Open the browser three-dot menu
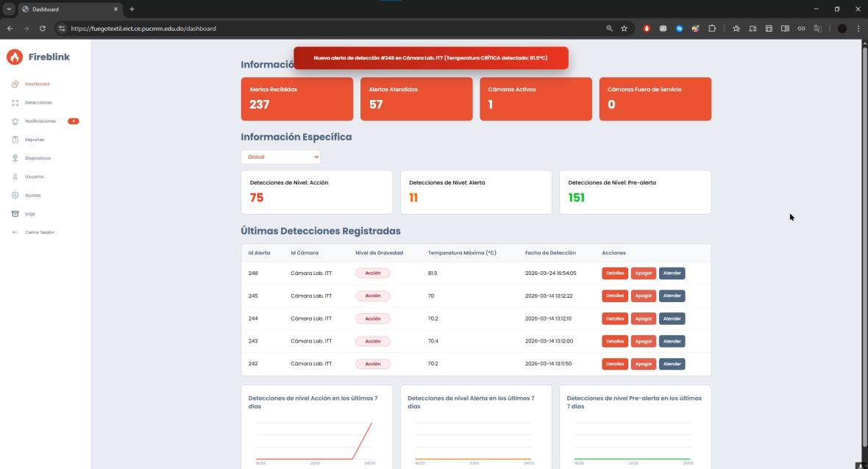 (x=858, y=28)
